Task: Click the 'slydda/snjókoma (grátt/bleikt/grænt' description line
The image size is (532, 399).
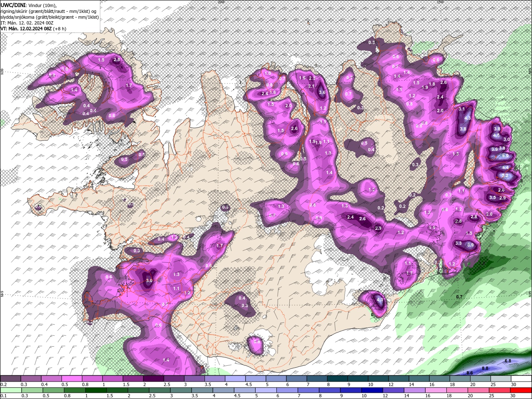Action: click(x=49, y=17)
